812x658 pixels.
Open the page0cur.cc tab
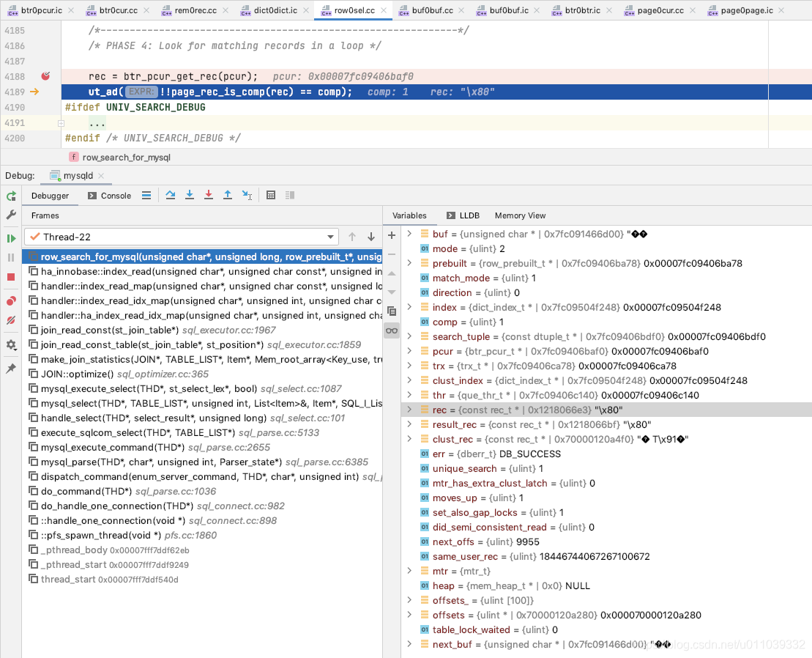(660, 10)
